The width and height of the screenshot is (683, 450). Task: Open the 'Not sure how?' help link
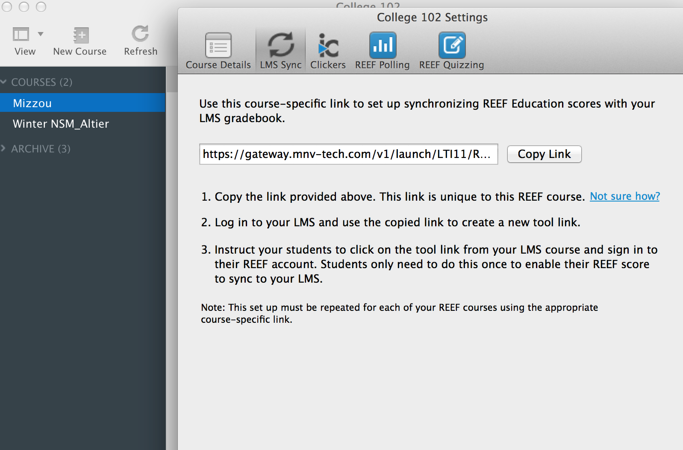click(x=625, y=196)
